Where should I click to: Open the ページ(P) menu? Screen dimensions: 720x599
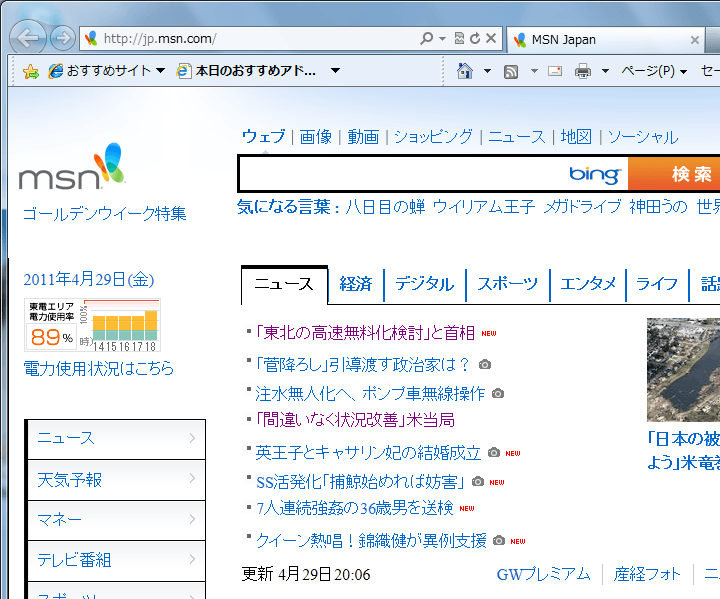[x=654, y=71]
